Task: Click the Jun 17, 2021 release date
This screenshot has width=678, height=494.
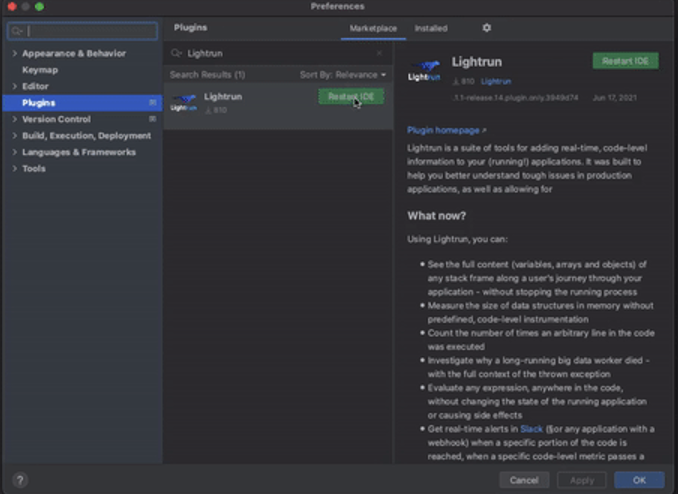Action: [614, 98]
